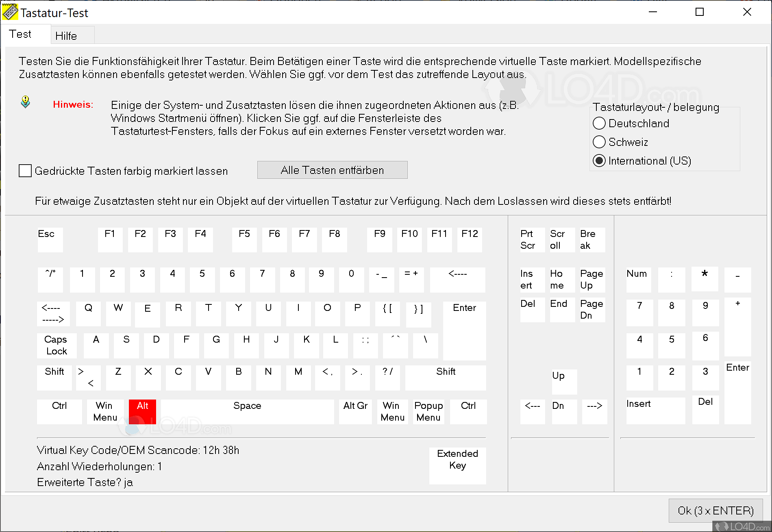Click the numpad Insert key

pyautogui.click(x=655, y=410)
